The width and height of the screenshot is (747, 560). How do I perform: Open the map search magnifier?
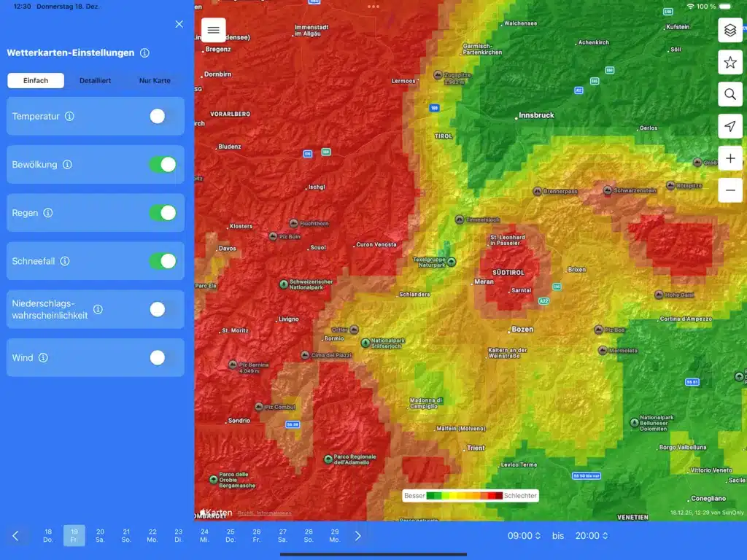[729, 94]
